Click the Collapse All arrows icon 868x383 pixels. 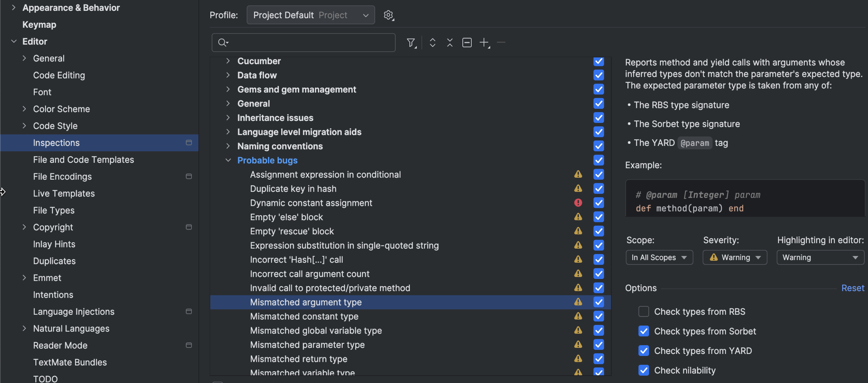pos(450,42)
